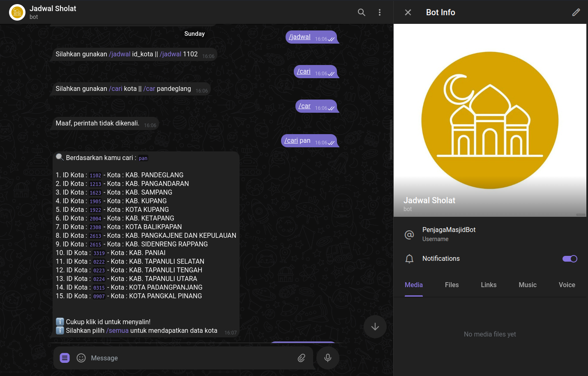Viewport: 588px width, 376px height.
Task: Switch to the Music tab
Action: (x=528, y=285)
